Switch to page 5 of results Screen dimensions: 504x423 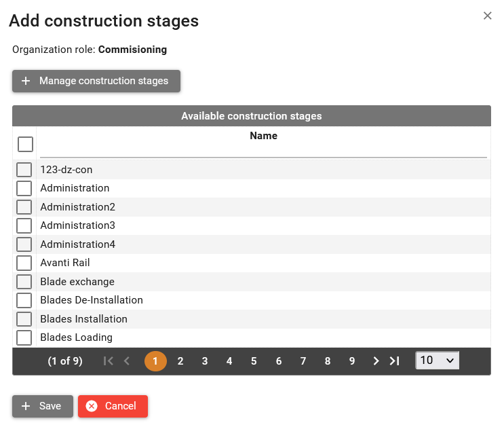tap(254, 361)
